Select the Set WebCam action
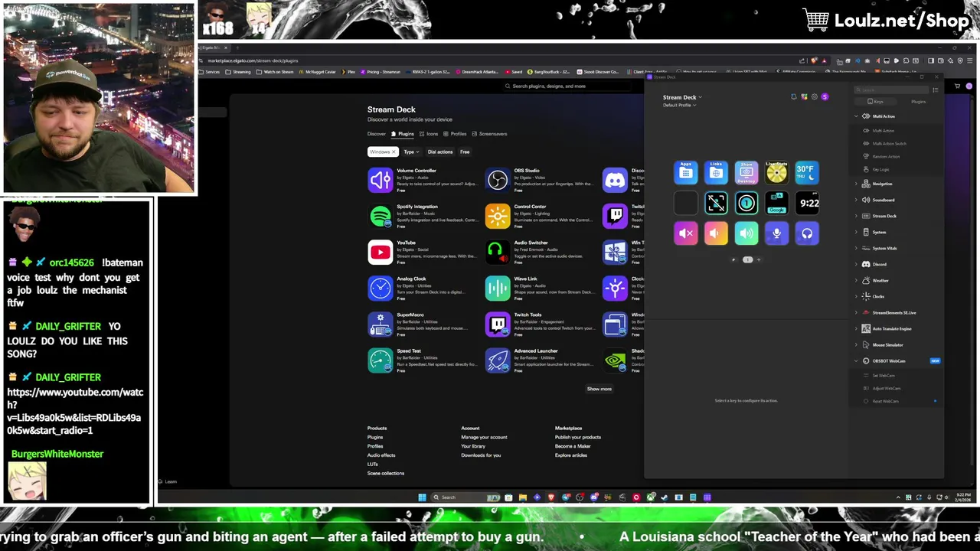The width and height of the screenshot is (980, 551). pos(884,376)
